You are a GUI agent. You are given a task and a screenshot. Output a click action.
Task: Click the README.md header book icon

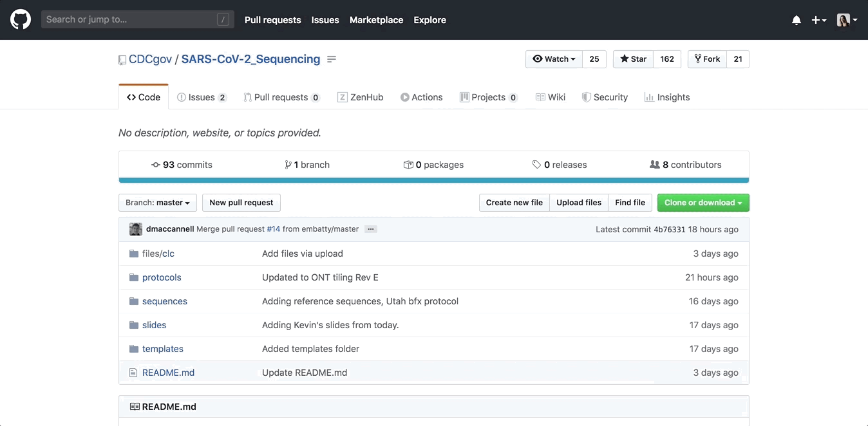click(x=135, y=407)
